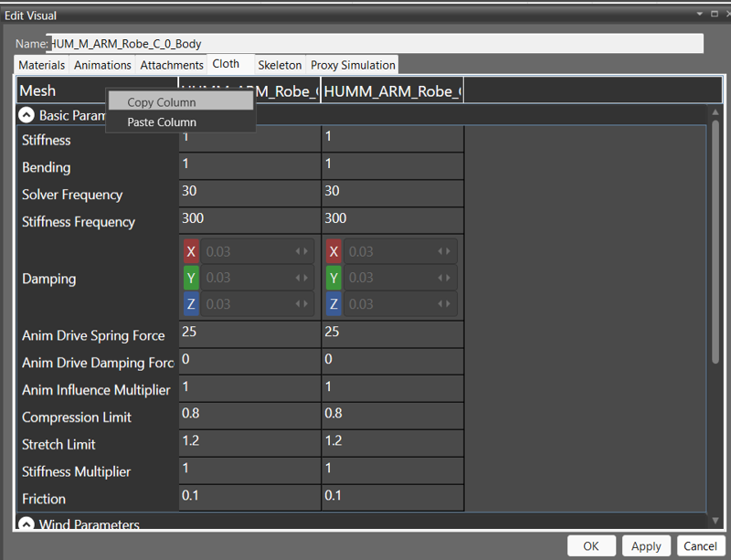Viewport: 731px width, 560px height.
Task: Switch to the Proxy Simulation tab
Action: [355, 65]
